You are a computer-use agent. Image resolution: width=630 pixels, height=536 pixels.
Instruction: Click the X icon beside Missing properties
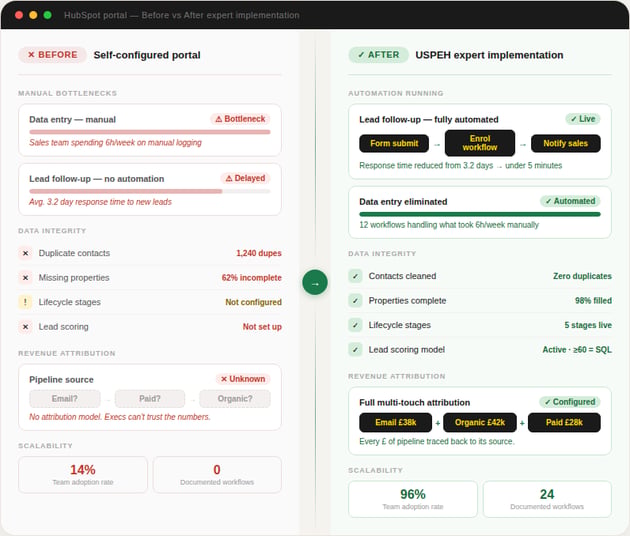[25, 278]
